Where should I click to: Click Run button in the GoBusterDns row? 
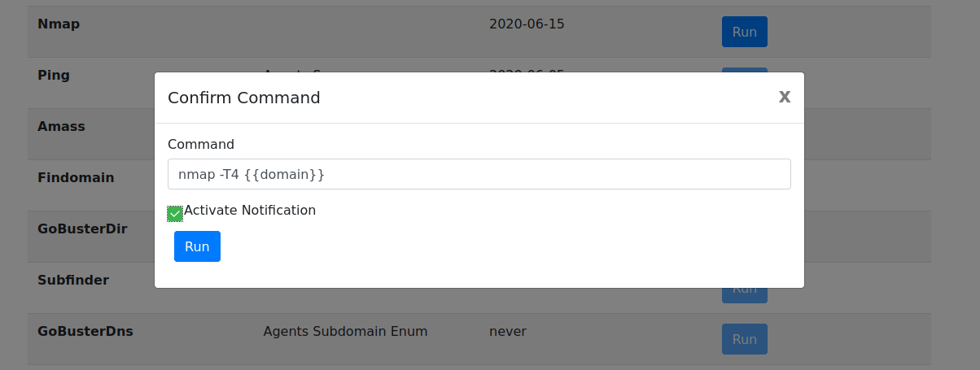click(x=744, y=339)
